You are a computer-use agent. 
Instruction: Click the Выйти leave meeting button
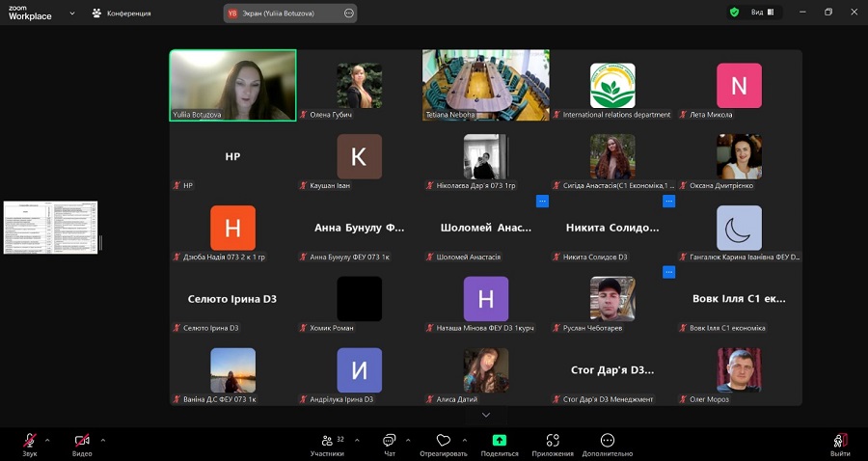[x=840, y=442]
